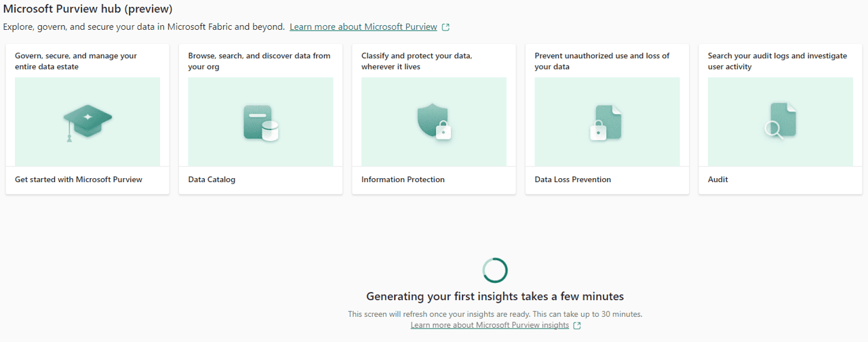
Task: Click the magnifier document icon on Audit card
Action: 780,121
